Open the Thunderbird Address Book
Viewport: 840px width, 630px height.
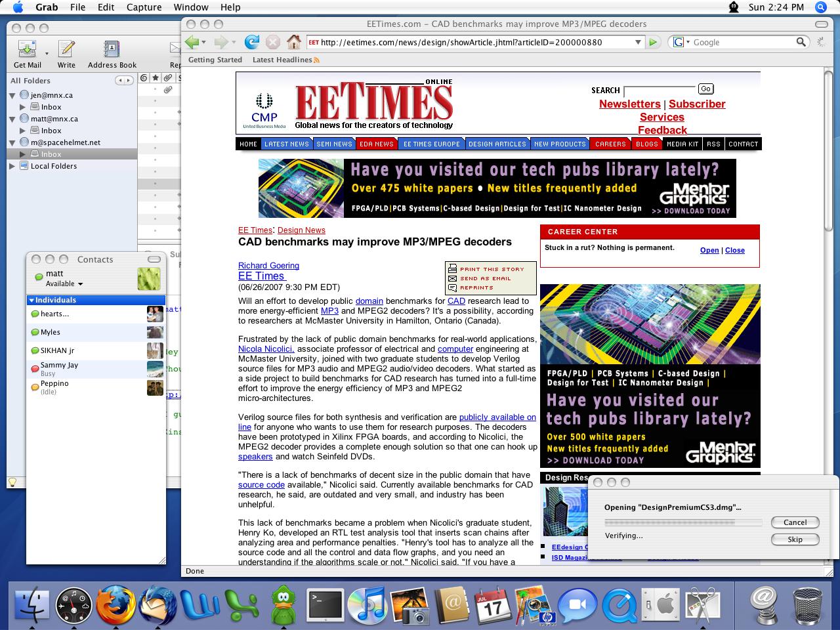point(112,50)
